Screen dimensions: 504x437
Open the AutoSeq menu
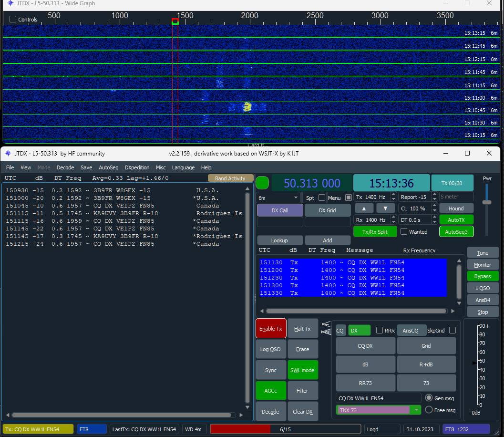tap(109, 167)
